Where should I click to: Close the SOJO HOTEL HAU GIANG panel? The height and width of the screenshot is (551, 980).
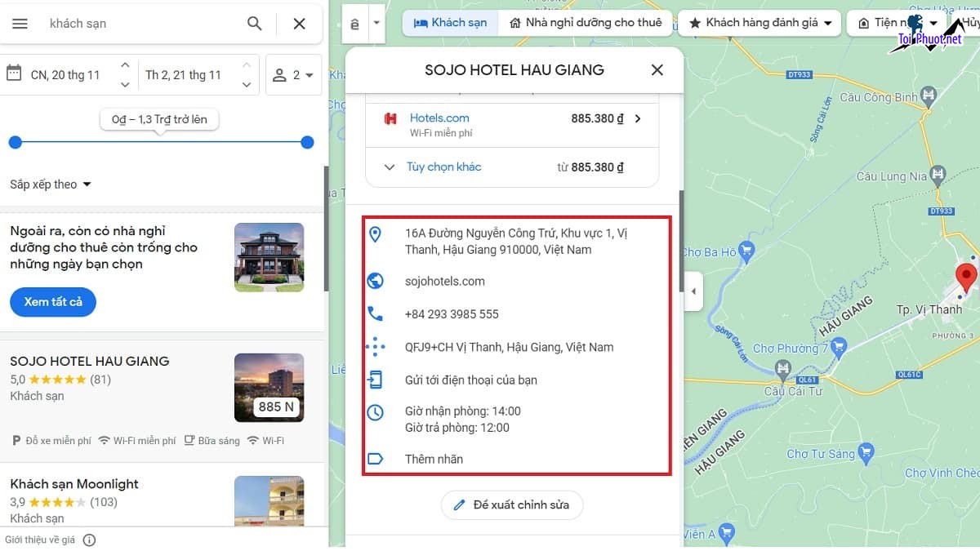[x=657, y=70]
